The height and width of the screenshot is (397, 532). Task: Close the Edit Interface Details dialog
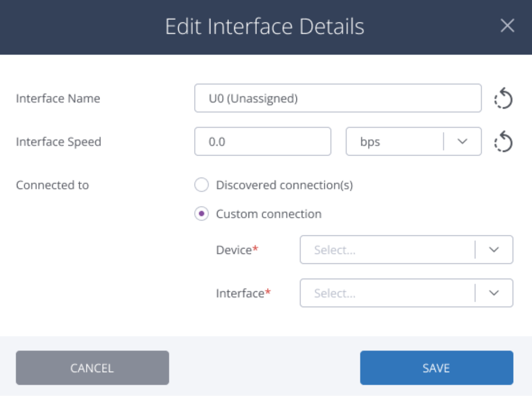507,26
